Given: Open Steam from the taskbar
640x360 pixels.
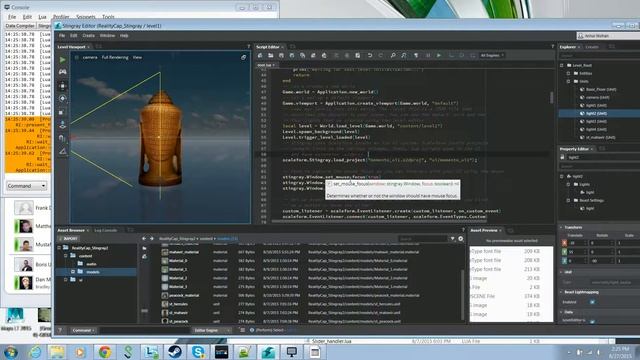Looking at the screenshot, I should point(175,352).
